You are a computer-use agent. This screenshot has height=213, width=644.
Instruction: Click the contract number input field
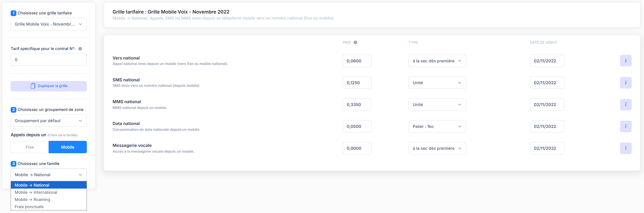coord(49,60)
